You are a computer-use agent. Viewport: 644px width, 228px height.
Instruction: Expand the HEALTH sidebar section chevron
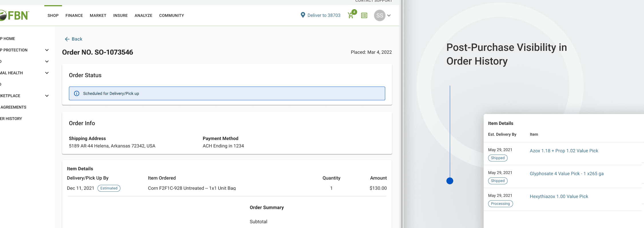(47, 73)
